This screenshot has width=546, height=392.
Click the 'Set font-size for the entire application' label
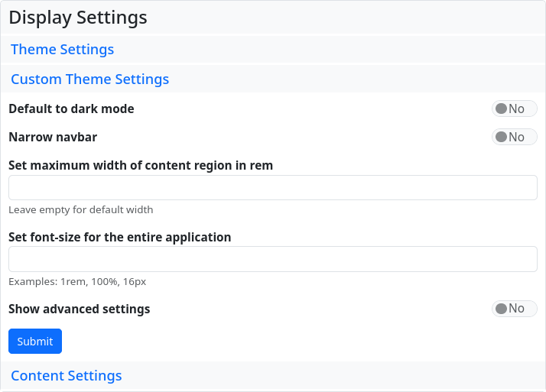(x=119, y=237)
